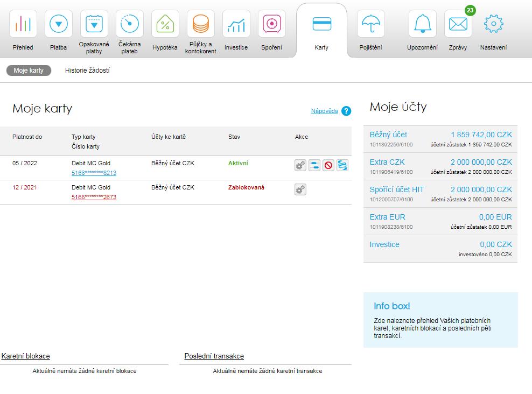This screenshot has width=532, height=394.
Task: Open the Nápověda help link
Action: point(324,111)
